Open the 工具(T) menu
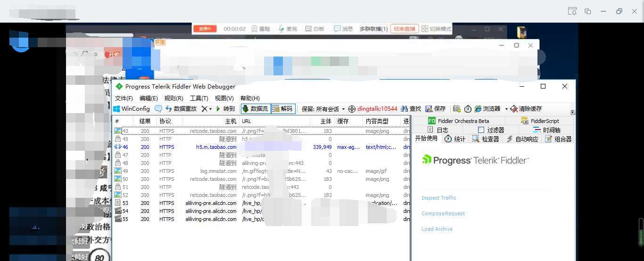This screenshot has height=261, width=644. [x=199, y=98]
